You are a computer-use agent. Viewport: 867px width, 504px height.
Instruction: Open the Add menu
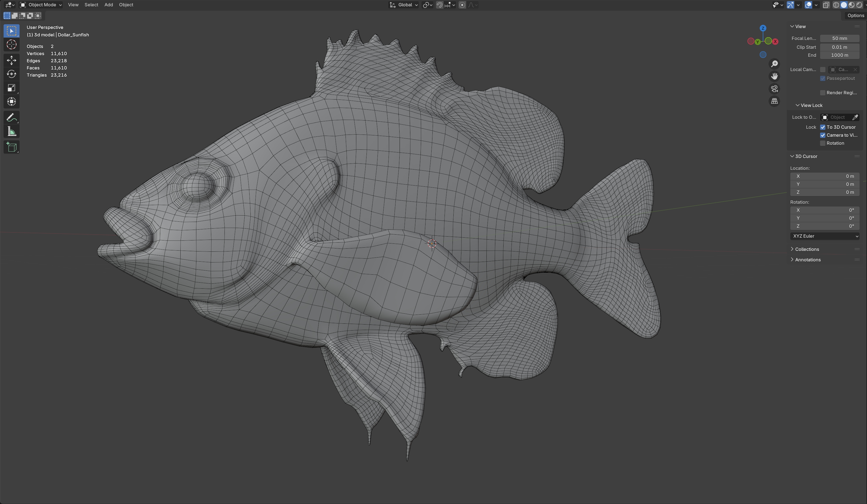pyautogui.click(x=108, y=5)
